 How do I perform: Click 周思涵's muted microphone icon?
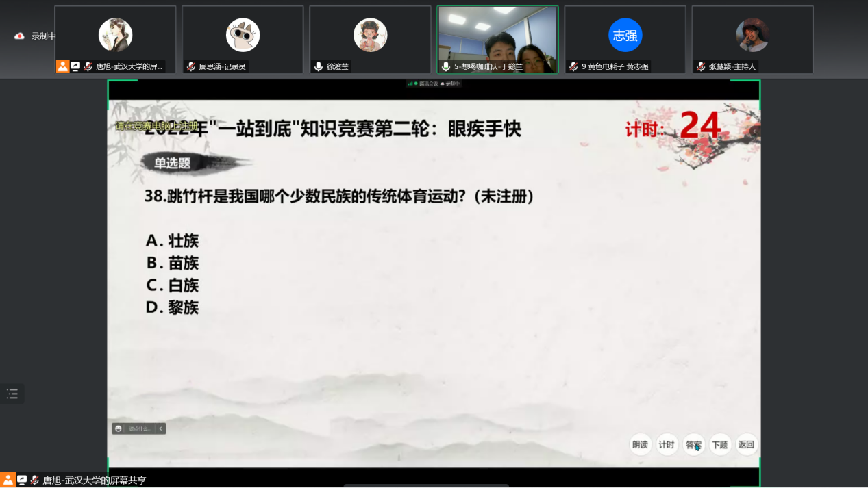click(x=191, y=66)
